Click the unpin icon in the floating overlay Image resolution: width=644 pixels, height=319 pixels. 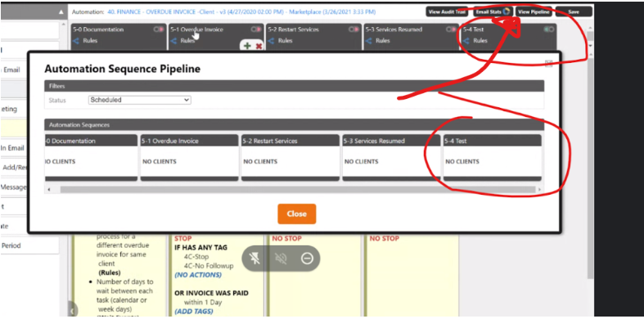[254, 258]
